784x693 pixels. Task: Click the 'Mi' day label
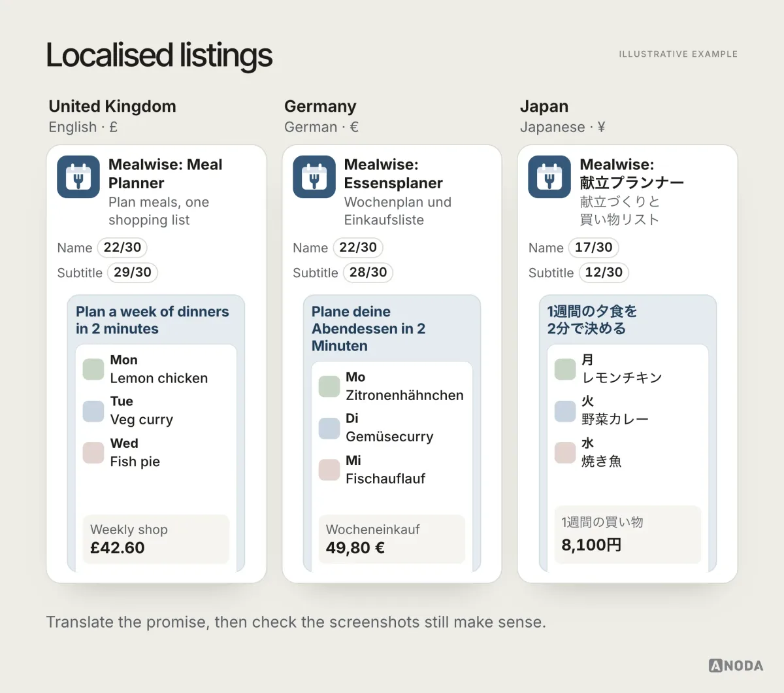click(x=353, y=460)
